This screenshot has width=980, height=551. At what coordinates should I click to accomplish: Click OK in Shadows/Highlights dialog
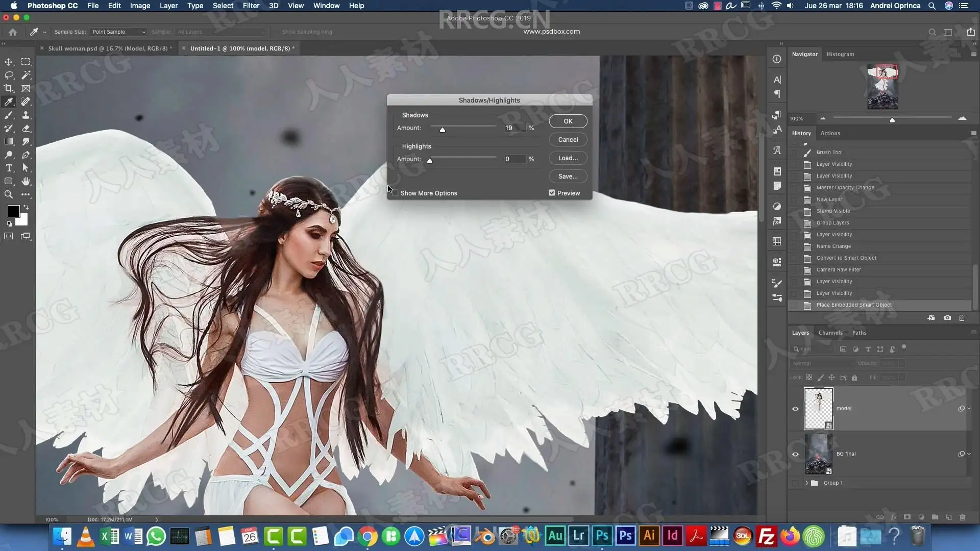(568, 121)
